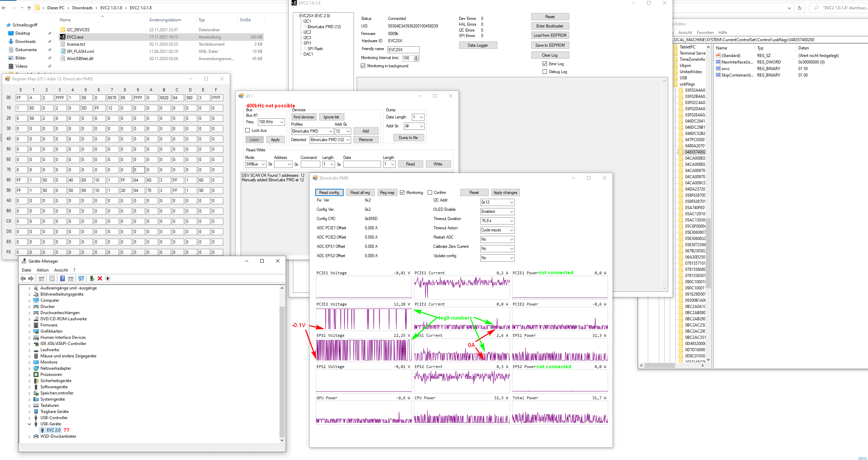Click the properties toolbar icon in Geräte-Manager

[52, 278]
